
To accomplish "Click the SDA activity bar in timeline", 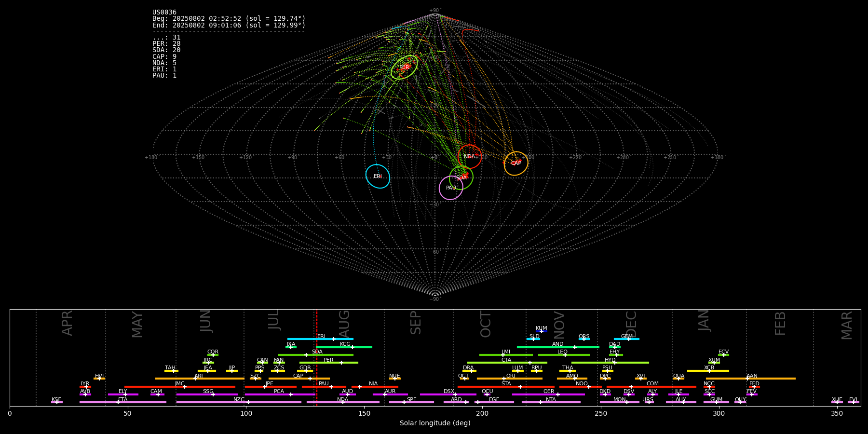I will [x=316, y=355].
